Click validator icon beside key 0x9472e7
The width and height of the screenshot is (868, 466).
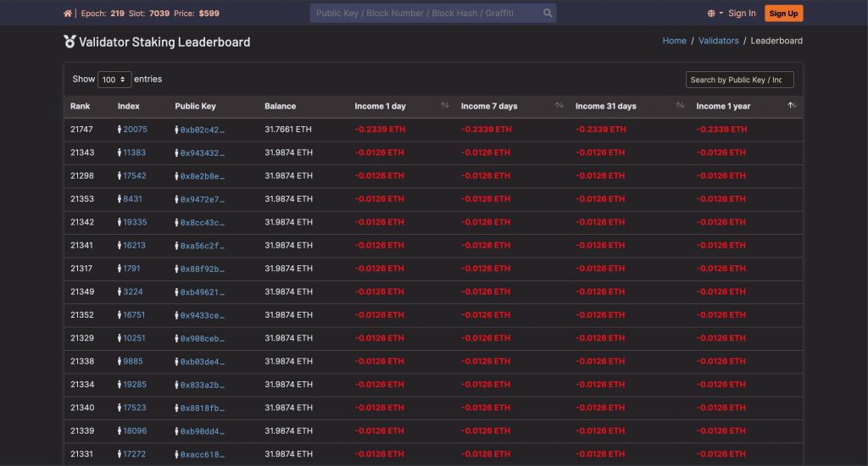[176, 200]
